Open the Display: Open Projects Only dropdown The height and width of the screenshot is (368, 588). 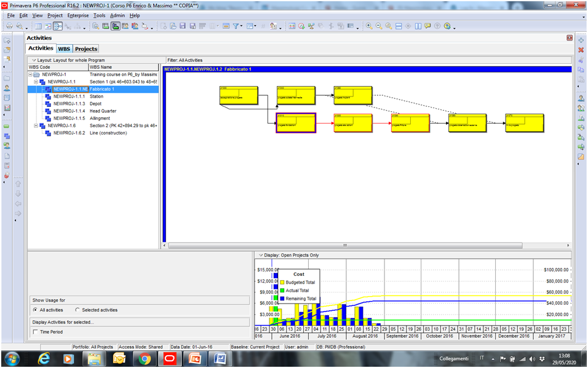pyautogui.click(x=261, y=255)
